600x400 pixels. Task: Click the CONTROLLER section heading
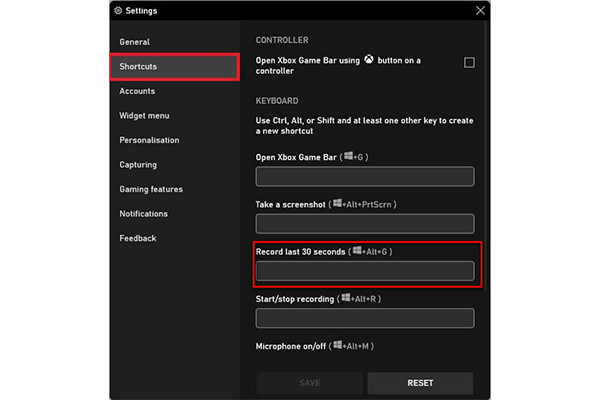(282, 40)
